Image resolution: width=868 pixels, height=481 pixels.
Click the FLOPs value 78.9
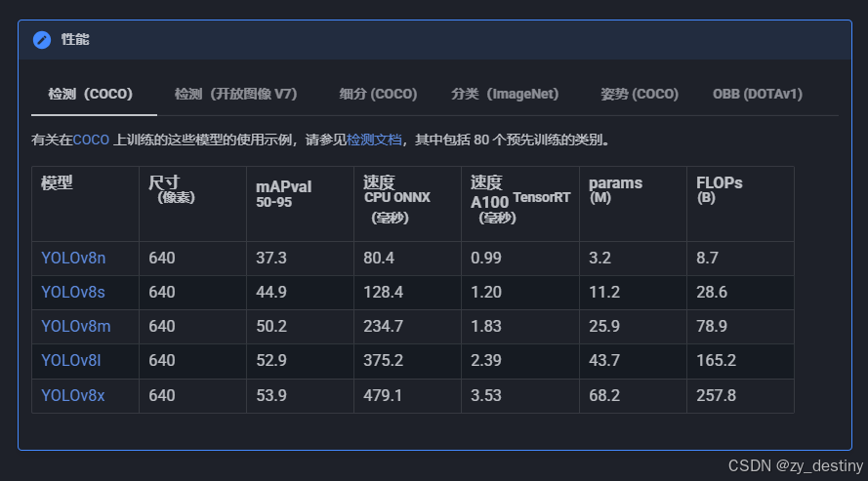tap(712, 327)
